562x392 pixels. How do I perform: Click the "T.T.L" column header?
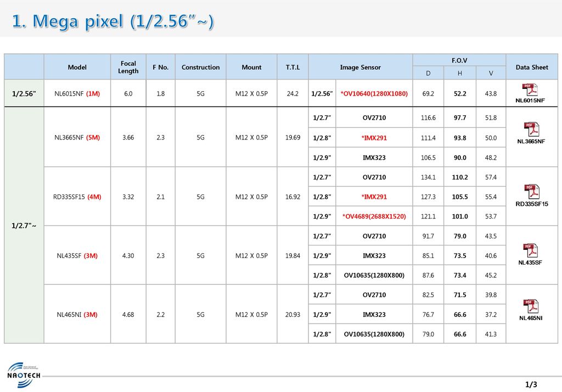pyautogui.click(x=293, y=67)
